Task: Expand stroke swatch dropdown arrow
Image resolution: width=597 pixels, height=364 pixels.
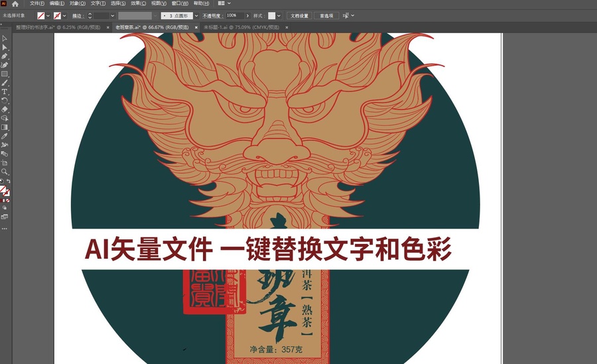Action: (x=64, y=16)
